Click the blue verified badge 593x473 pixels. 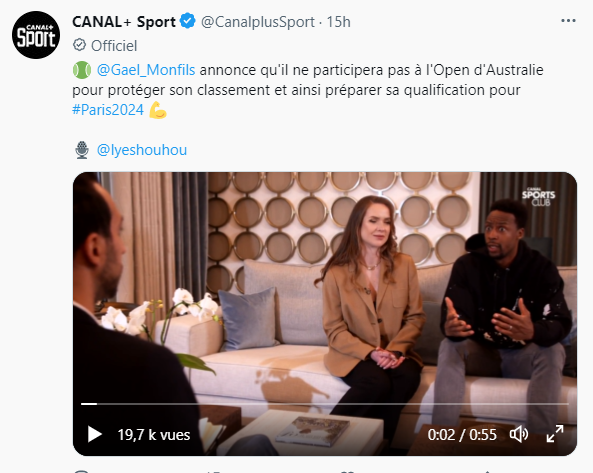188,21
